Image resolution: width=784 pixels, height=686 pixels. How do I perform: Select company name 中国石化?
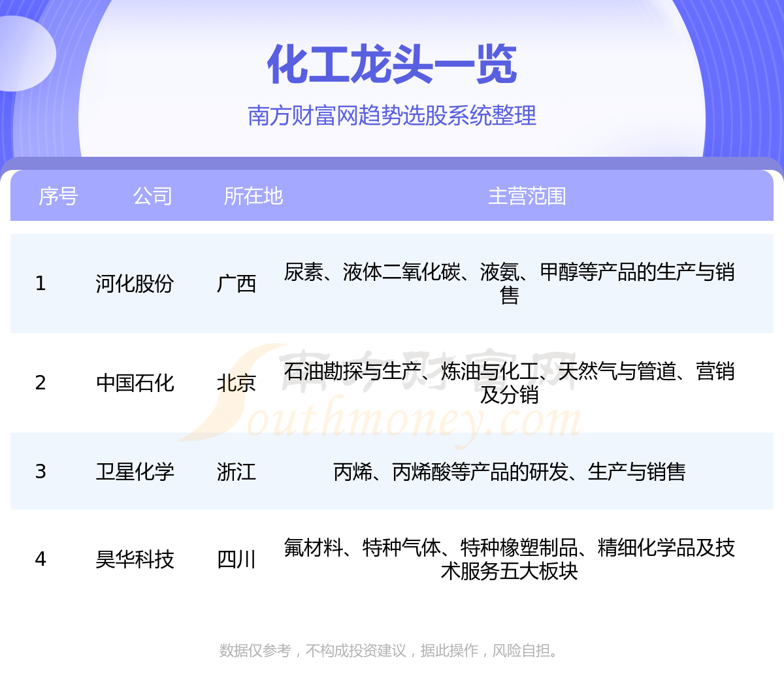135,383
